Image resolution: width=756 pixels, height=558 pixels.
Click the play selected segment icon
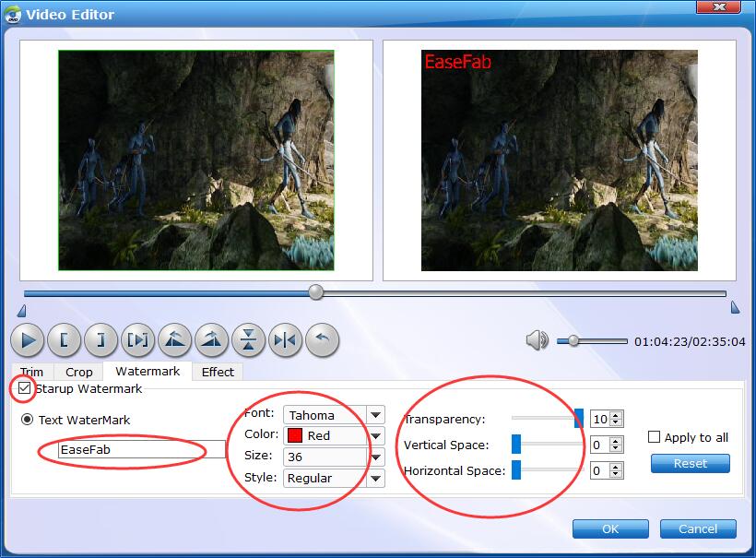coord(138,340)
